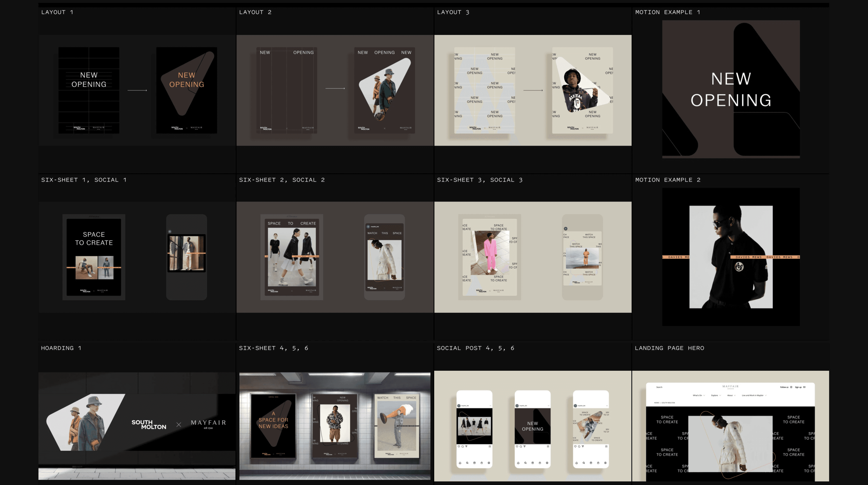Expand the Explore dropdown menu
The height and width of the screenshot is (485, 868).
point(716,395)
